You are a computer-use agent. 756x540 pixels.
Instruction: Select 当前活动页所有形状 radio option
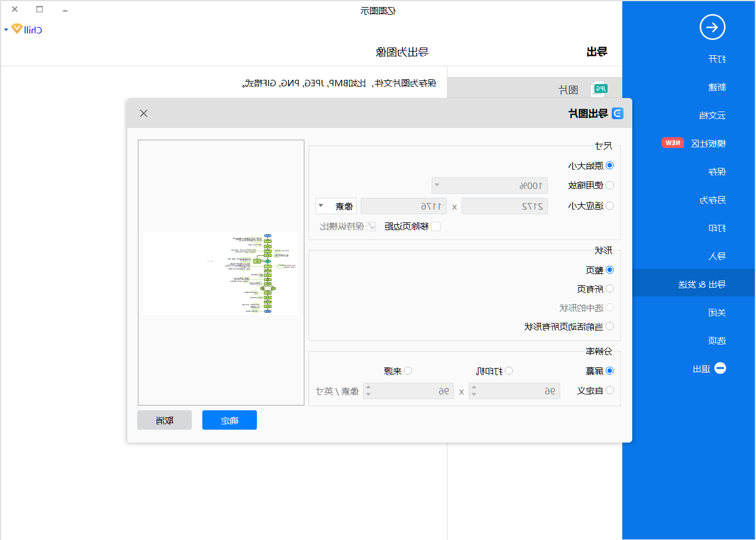click(610, 326)
